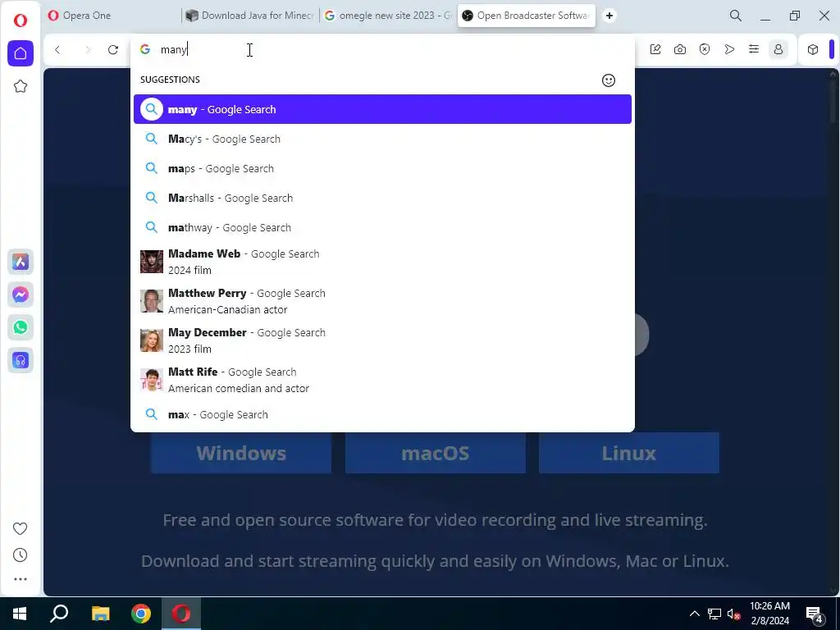Open History clock icon in sidebar

tap(21, 555)
